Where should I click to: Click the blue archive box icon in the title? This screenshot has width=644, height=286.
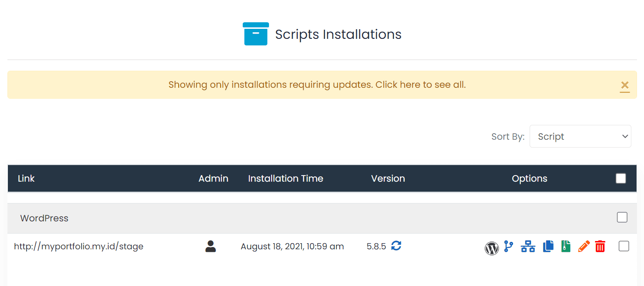256,34
